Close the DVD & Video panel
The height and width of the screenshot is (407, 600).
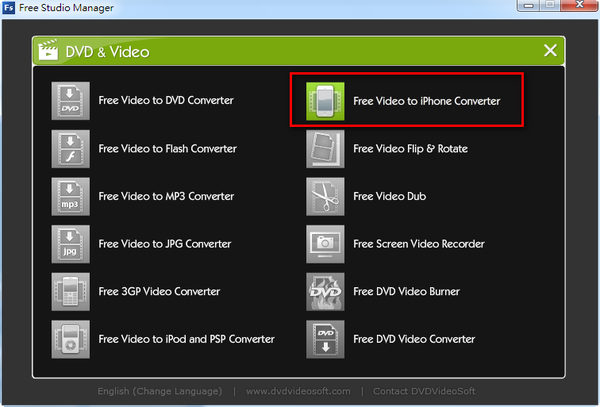[x=550, y=50]
